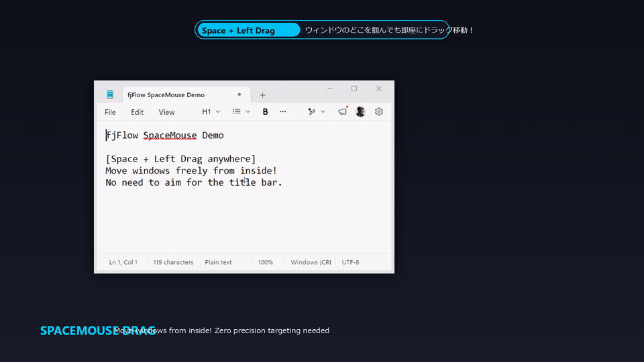This screenshot has height=362, width=644.
Task: Open the View menu
Action: point(167,112)
